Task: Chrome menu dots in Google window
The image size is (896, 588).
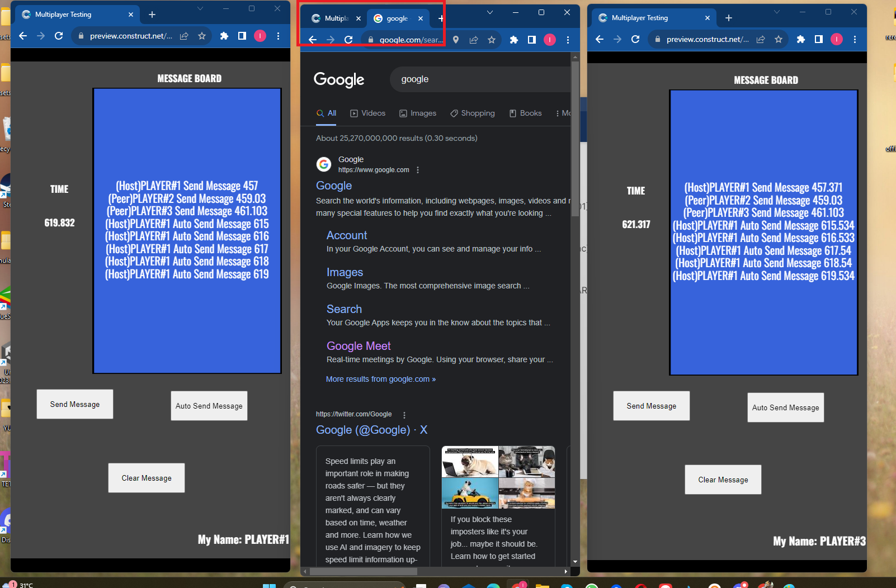Action: click(x=568, y=40)
